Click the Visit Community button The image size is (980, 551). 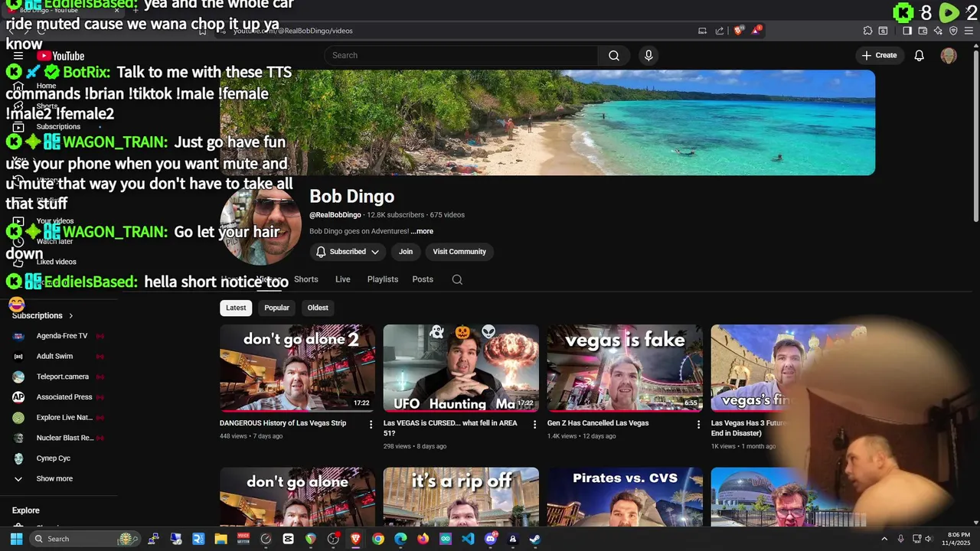[x=459, y=252]
